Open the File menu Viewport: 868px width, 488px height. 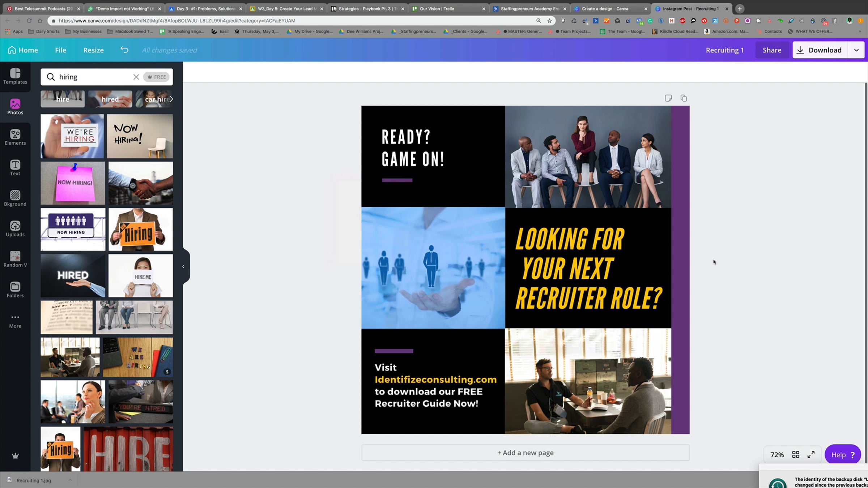coord(60,50)
